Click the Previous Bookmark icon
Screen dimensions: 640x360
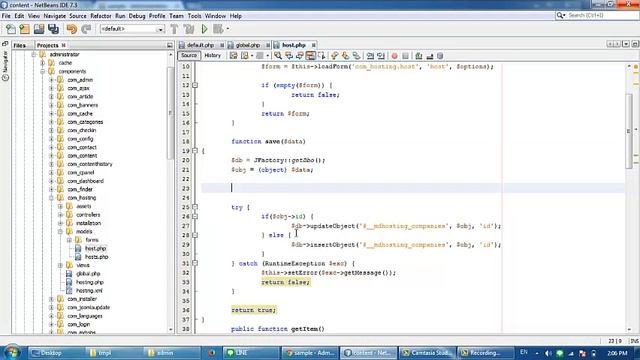[335, 56]
